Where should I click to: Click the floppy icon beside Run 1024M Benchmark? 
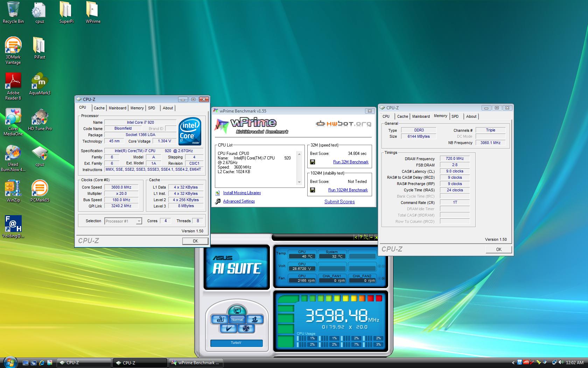(313, 190)
